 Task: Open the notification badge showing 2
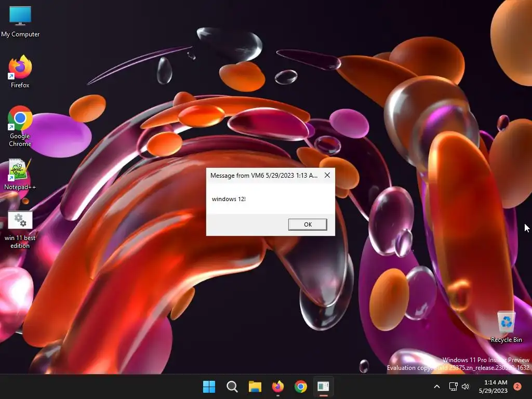[517, 387]
